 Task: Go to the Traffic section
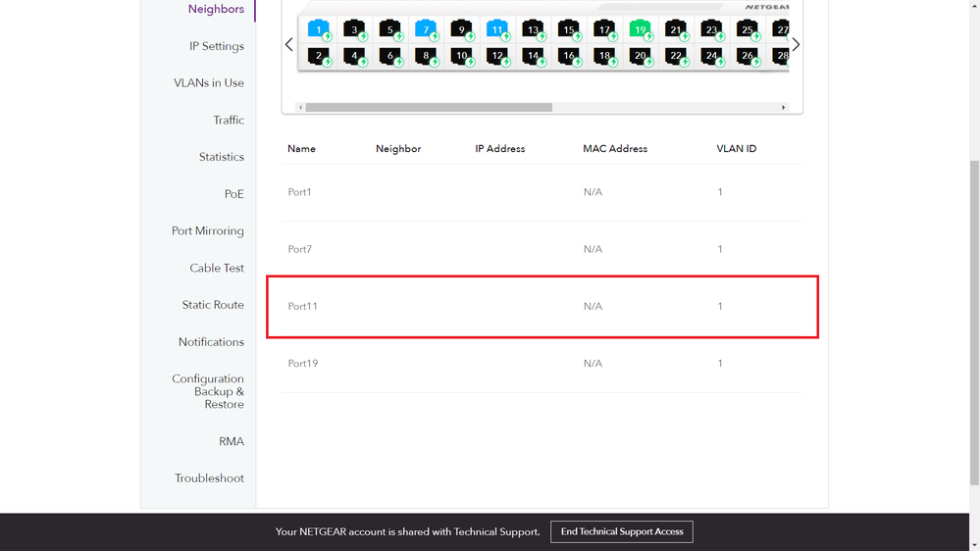(x=229, y=120)
